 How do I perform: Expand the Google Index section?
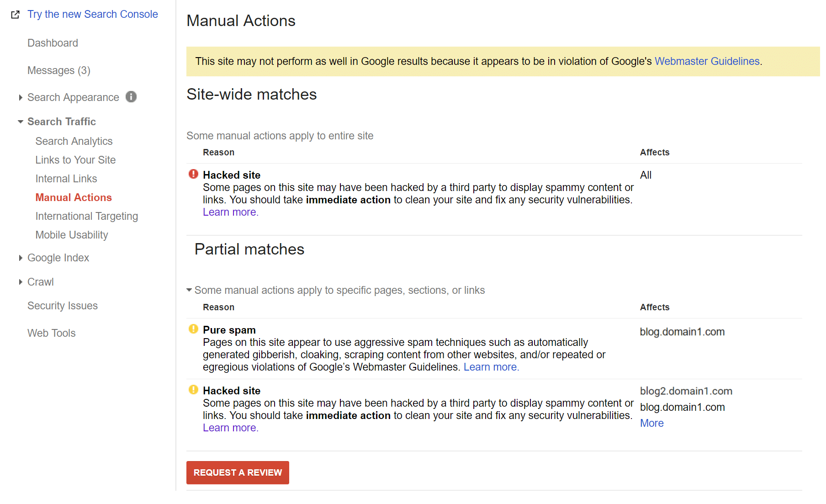(21, 258)
